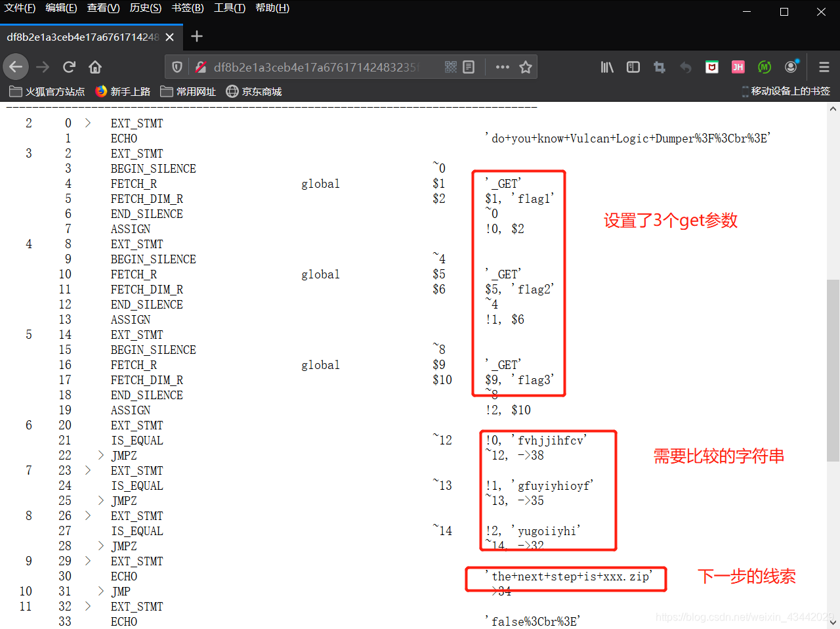
Task: Open the JH extension in the toolbar
Action: click(738, 67)
